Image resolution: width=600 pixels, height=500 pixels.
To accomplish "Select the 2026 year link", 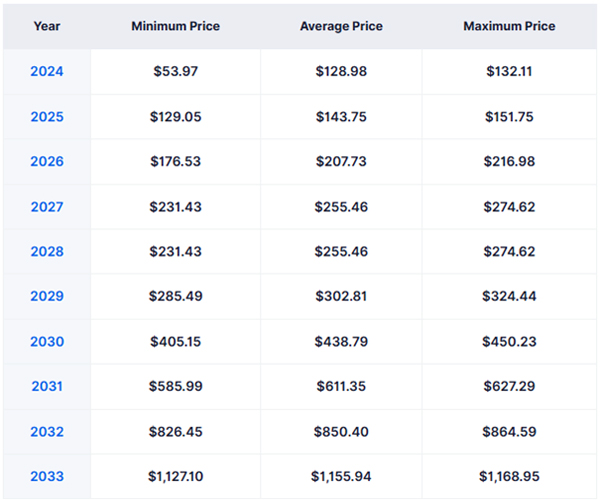I will point(47,162).
